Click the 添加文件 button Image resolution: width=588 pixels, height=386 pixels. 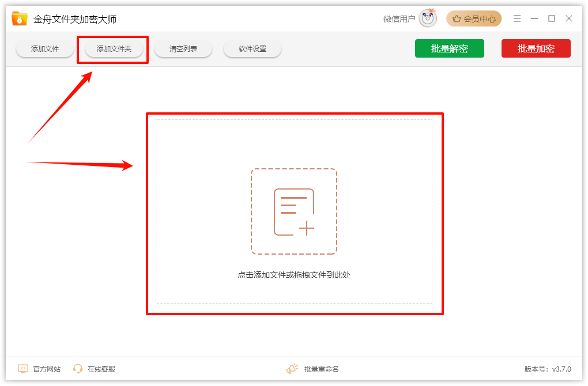[x=45, y=49]
